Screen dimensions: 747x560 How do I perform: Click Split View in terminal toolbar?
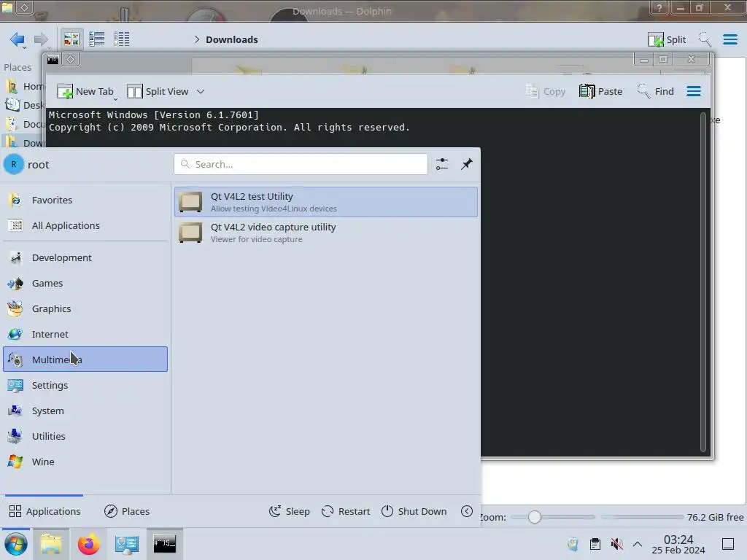point(158,91)
